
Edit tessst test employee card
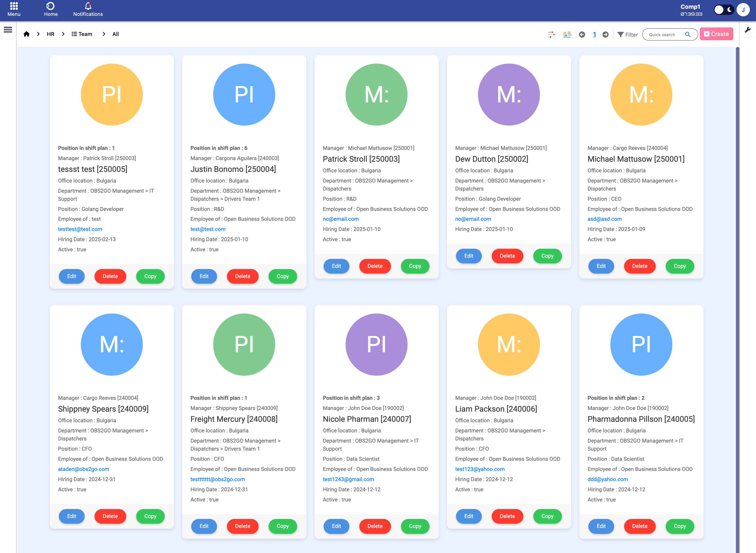point(72,276)
